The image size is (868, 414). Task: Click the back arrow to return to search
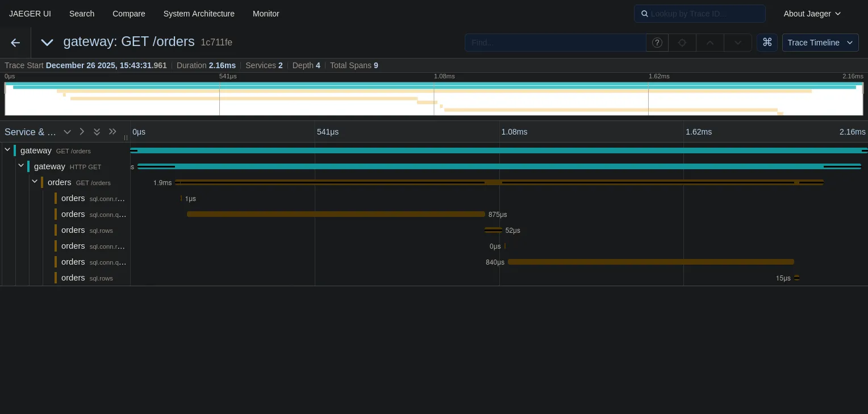[x=15, y=43]
